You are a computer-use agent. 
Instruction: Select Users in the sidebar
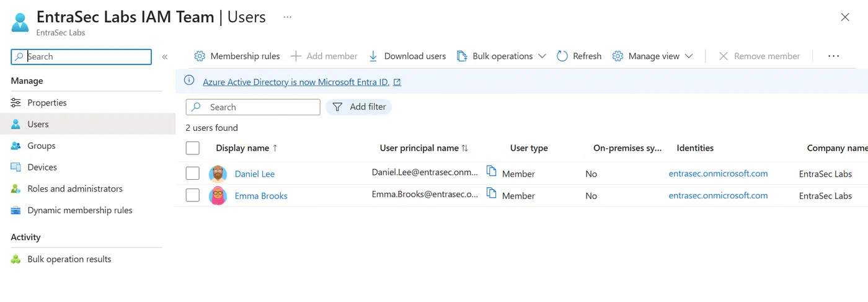[x=87, y=124]
